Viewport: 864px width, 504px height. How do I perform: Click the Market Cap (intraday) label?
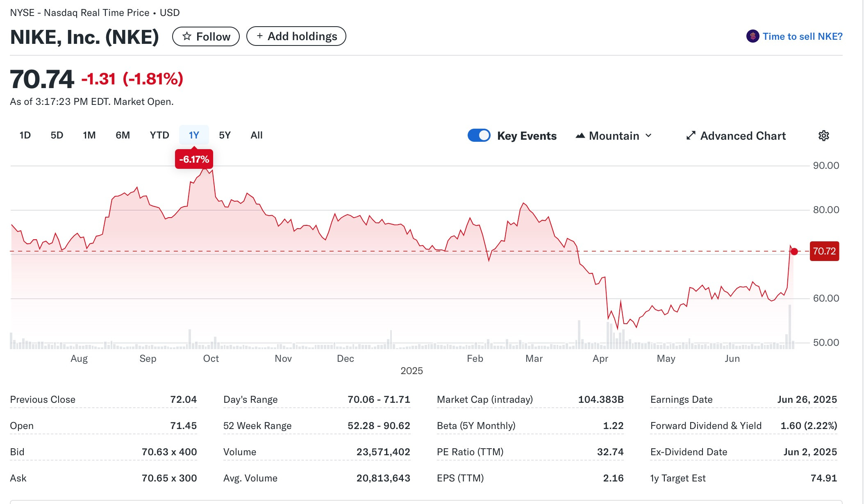pos(485,400)
